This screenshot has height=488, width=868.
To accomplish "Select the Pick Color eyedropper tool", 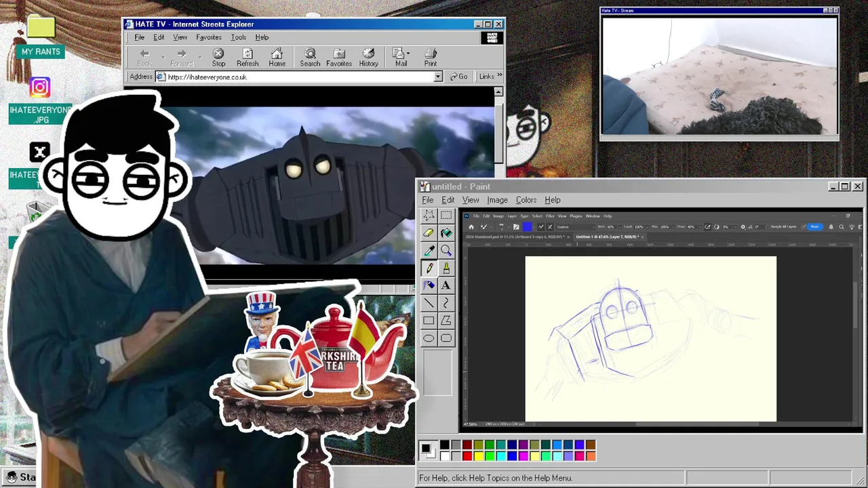I will tap(429, 251).
